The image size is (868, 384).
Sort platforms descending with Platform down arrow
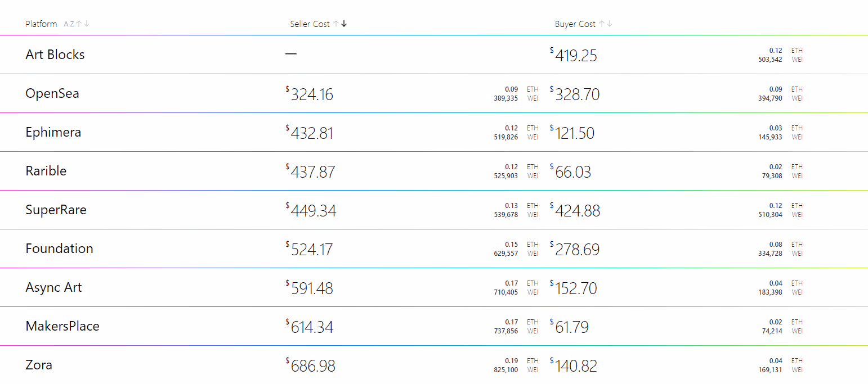[x=87, y=24]
